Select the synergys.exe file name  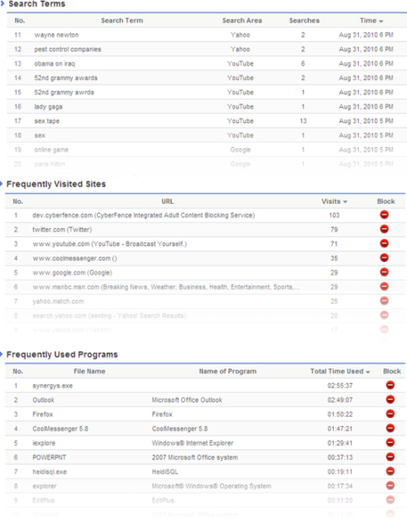tap(53, 386)
